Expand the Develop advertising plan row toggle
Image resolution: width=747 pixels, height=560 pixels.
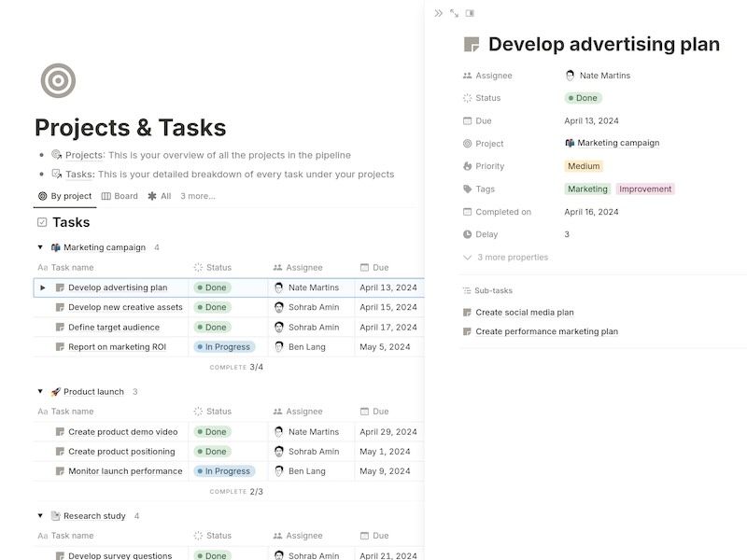click(x=42, y=287)
